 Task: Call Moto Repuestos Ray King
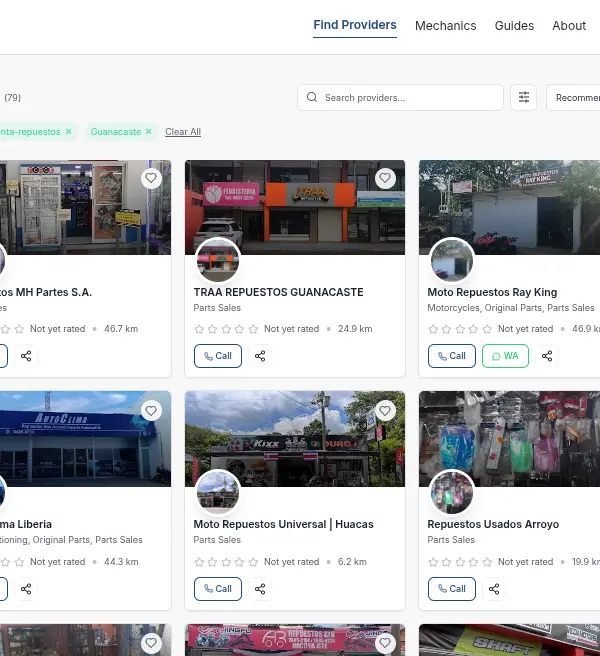pyautogui.click(x=451, y=356)
